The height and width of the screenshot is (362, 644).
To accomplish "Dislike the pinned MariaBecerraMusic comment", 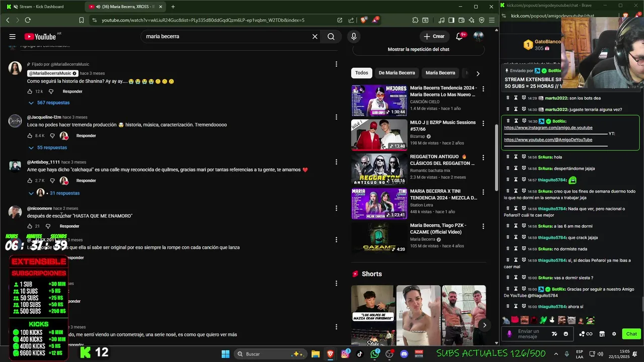I will pos(51,92).
